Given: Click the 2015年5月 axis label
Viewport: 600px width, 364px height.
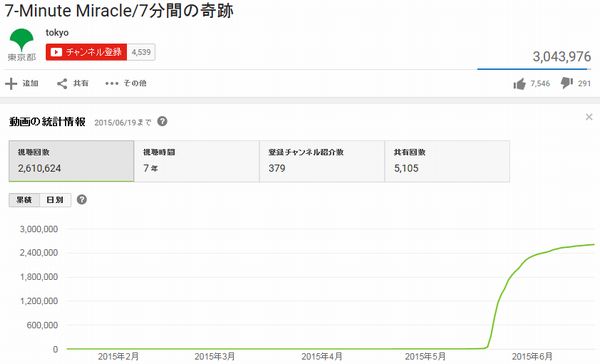Looking at the screenshot, I should click(425, 356).
